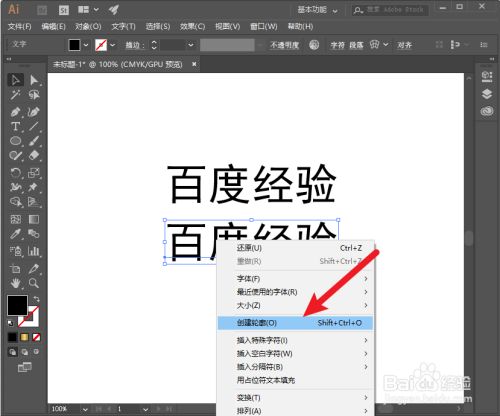Click the stroke weight stepper arrows

click(154, 45)
